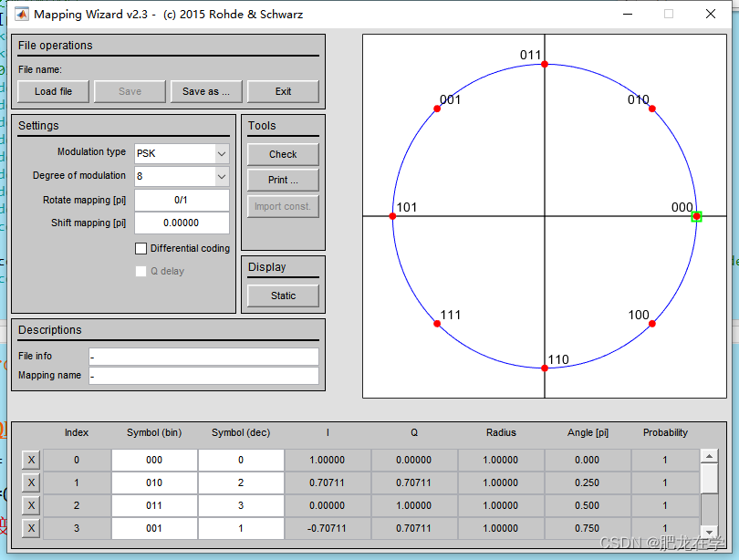
Task: Click the Static display button
Action: (x=283, y=296)
